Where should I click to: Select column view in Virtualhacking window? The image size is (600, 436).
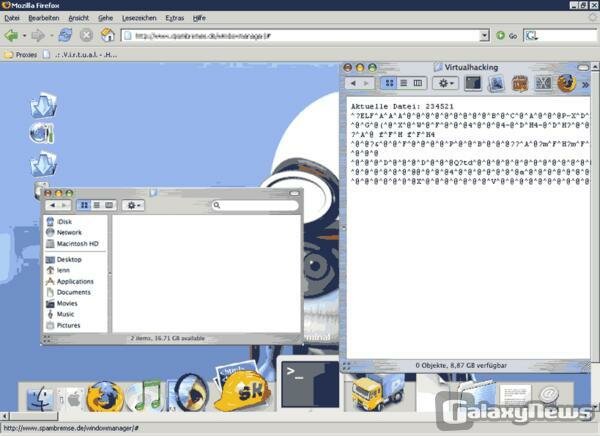click(418, 83)
